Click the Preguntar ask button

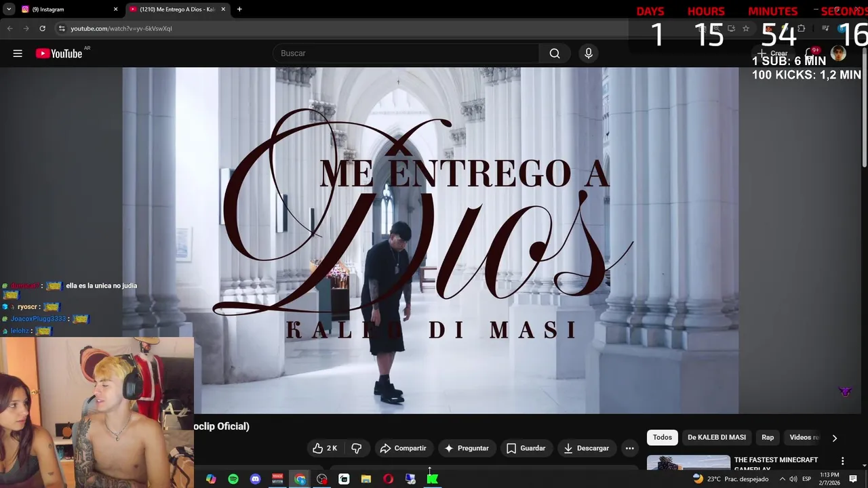click(467, 448)
